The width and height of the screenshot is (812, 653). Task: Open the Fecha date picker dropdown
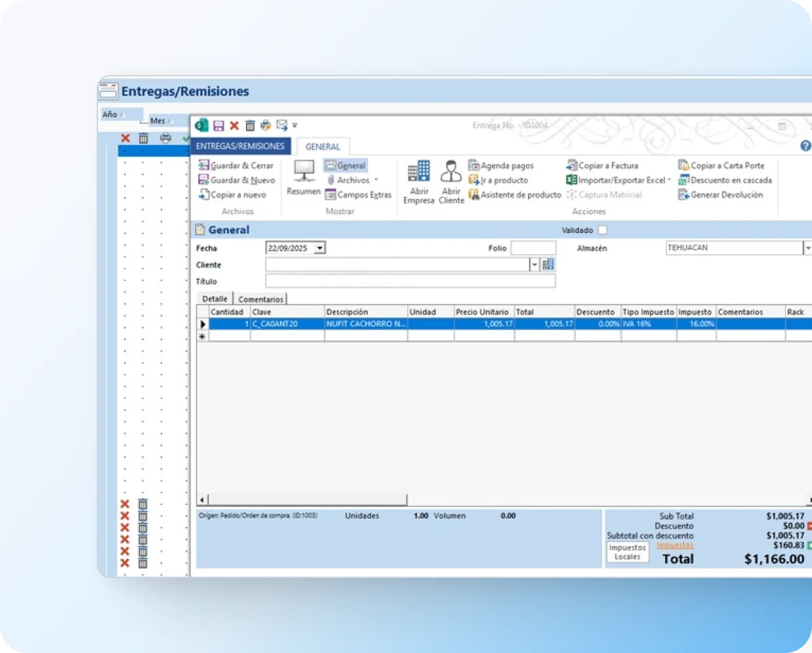pyautogui.click(x=320, y=248)
